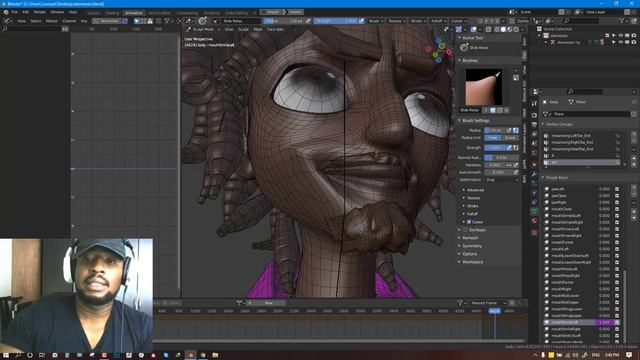This screenshot has width=640, height=360.
Task: Toggle mute checkbox for mouthLeft shape key
Action: (x=617, y=249)
